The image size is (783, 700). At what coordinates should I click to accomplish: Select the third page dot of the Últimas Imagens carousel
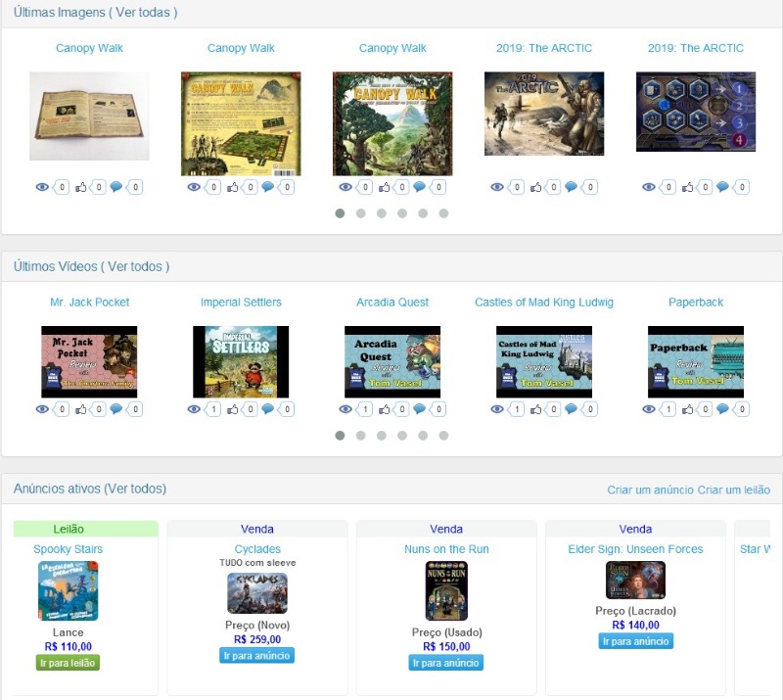click(x=382, y=213)
